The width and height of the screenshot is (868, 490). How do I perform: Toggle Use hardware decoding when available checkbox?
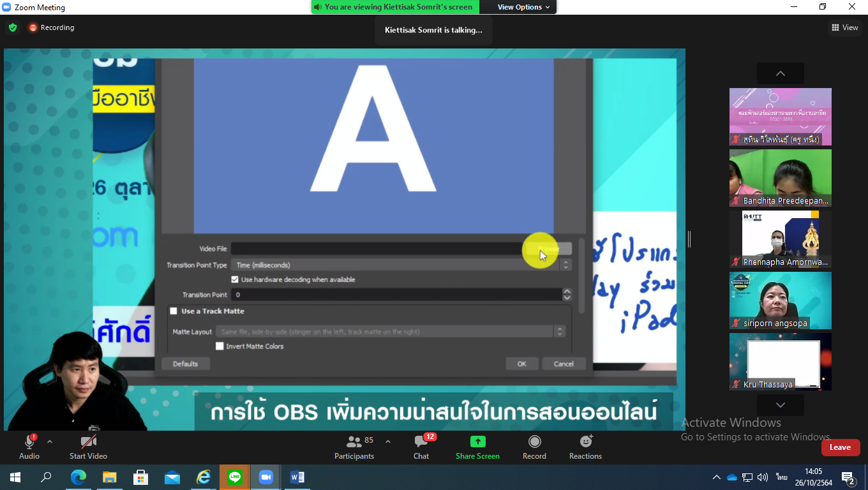point(235,279)
